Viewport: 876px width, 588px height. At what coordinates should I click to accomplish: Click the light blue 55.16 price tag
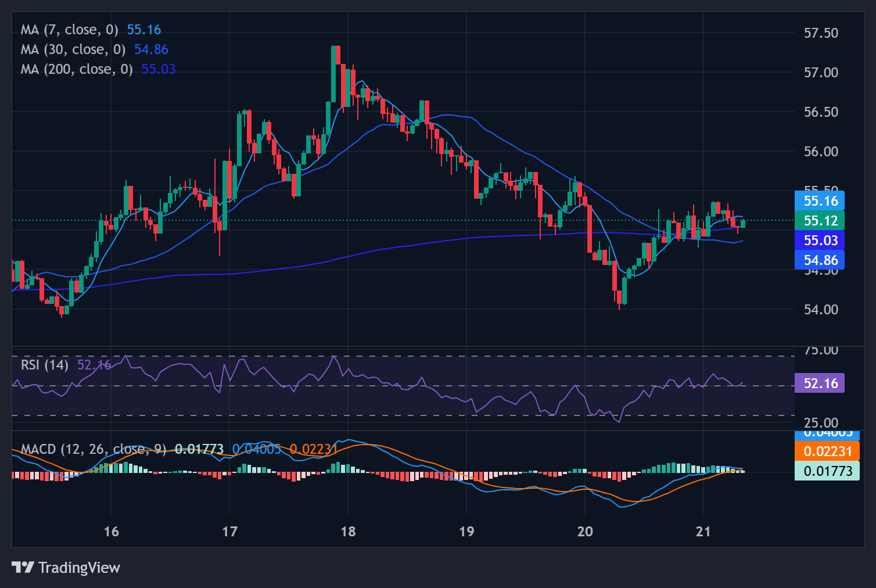tap(820, 201)
